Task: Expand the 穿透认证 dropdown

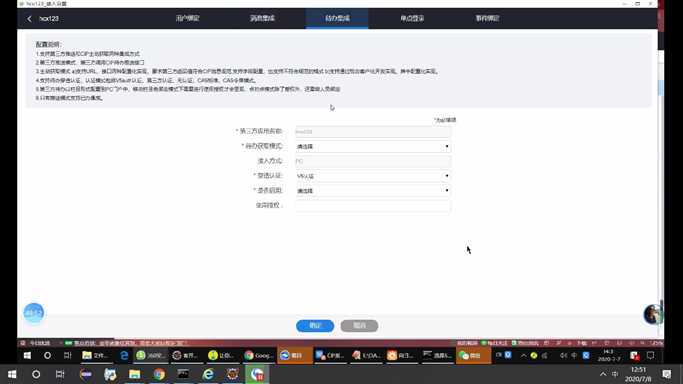Action: (x=373, y=176)
